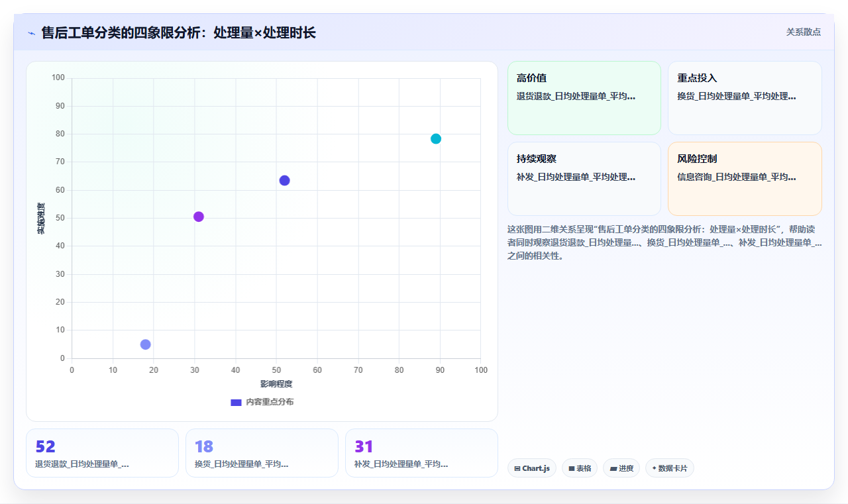Select the purple data point near 31
Image resolution: width=848 pixels, height=504 pixels.
click(199, 217)
